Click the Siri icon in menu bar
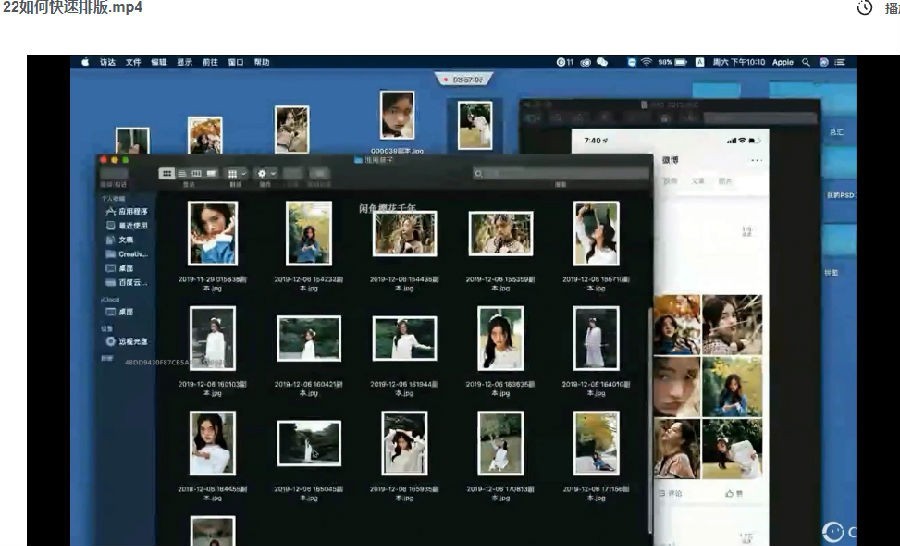 tap(824, 62)
